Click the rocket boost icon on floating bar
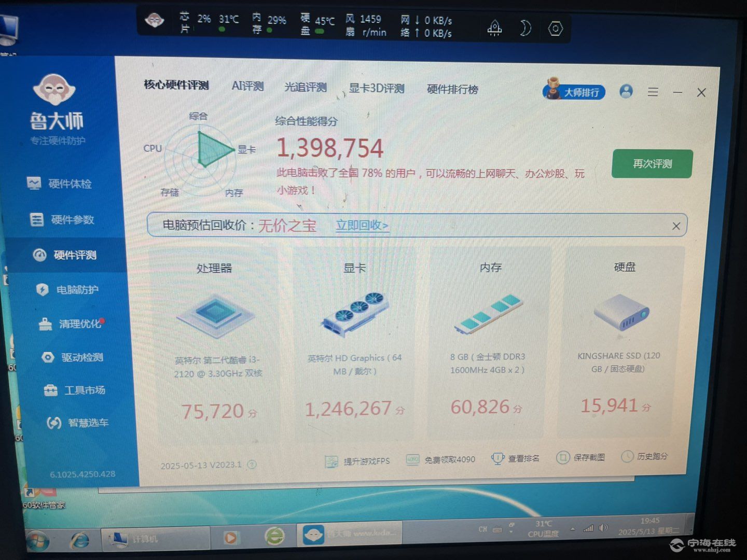Viewport: 747px width, 560px height. pos(495,27)
